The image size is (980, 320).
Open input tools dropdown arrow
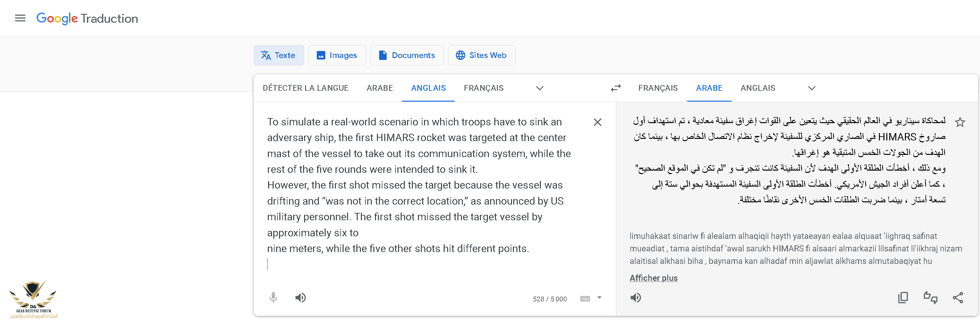(599, 298)
